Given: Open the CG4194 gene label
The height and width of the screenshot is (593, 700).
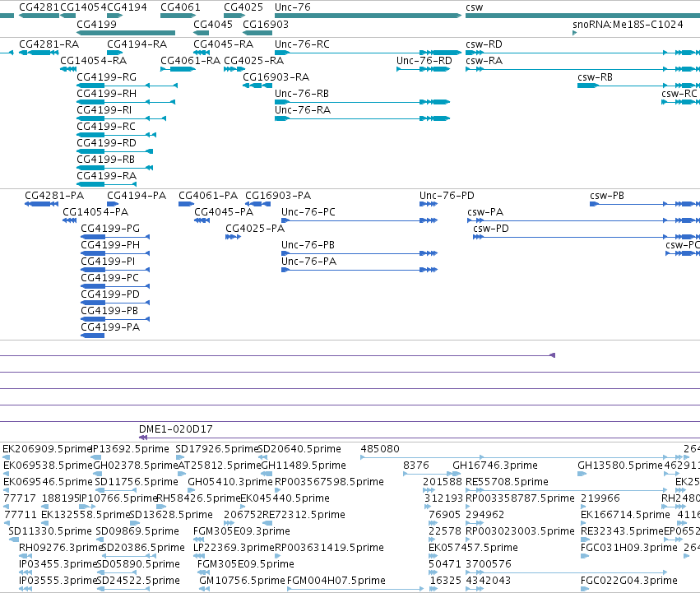Looking at the screenshot, I should (x=127, y=7).
